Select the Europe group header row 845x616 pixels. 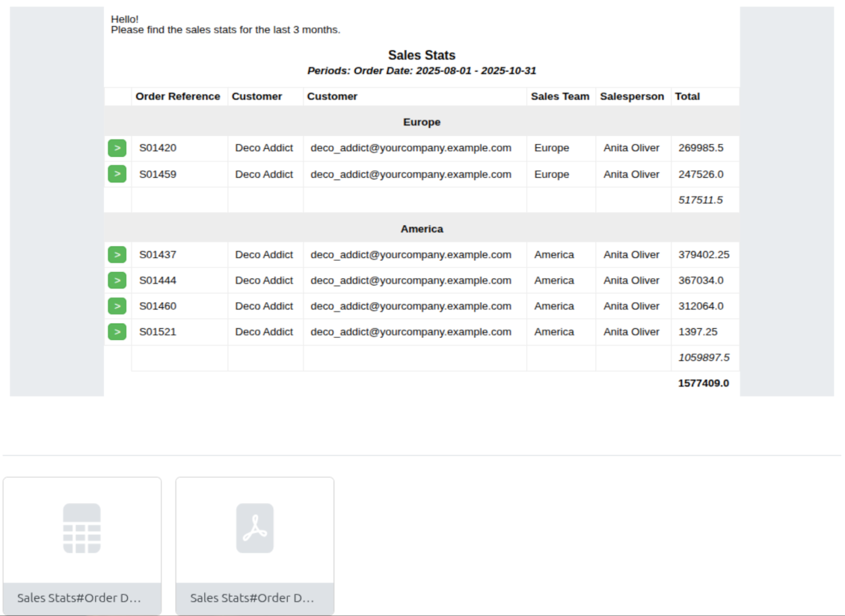422,122
